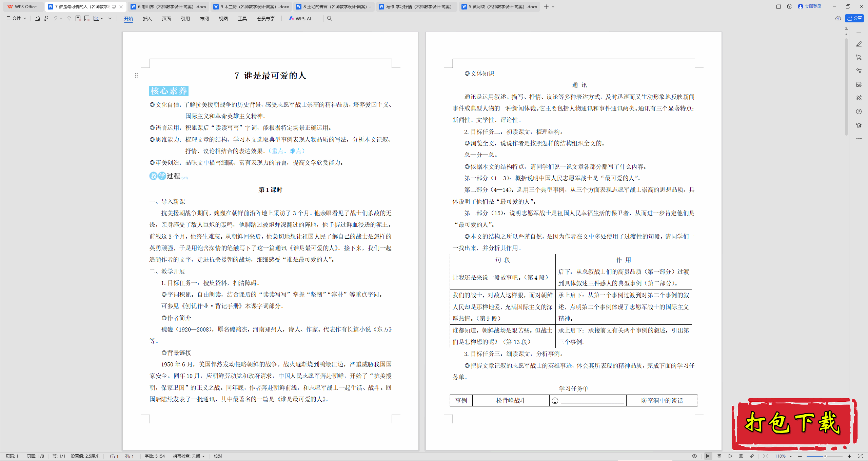
Task: Open the 审阅 ribbon tab
Action: (x=204, y=19)
